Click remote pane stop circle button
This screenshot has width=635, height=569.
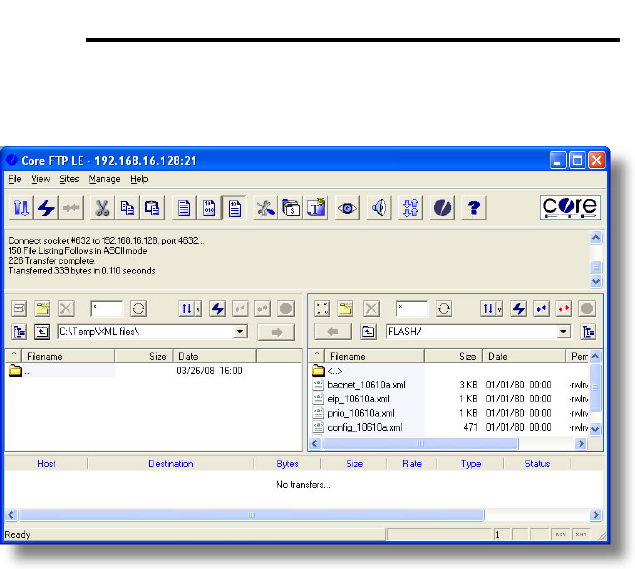coord(587,309)
